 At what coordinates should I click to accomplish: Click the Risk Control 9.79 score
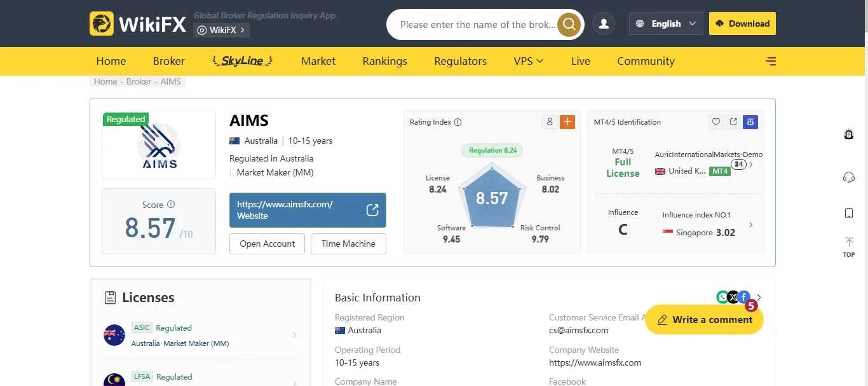[540, 233]
